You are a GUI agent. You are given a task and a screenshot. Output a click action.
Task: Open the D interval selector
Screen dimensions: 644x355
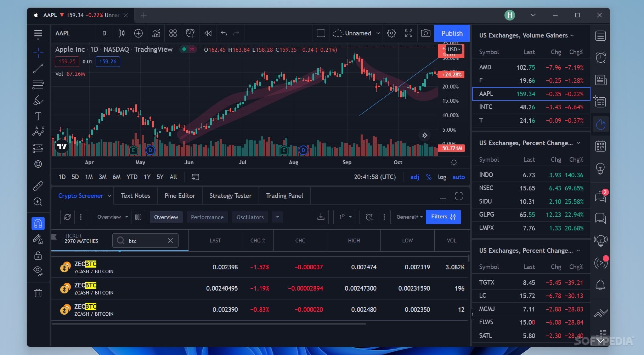(x=104, y=33)
